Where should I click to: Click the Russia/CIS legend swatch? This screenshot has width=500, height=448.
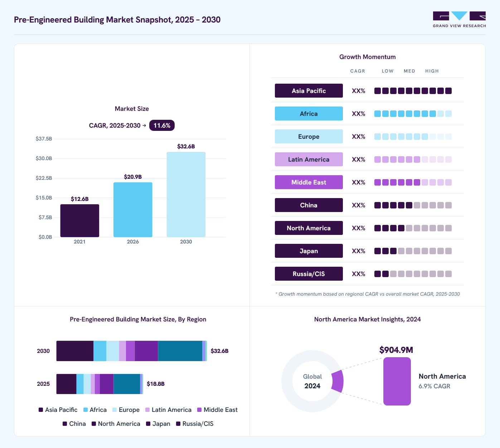pos(178,424)
